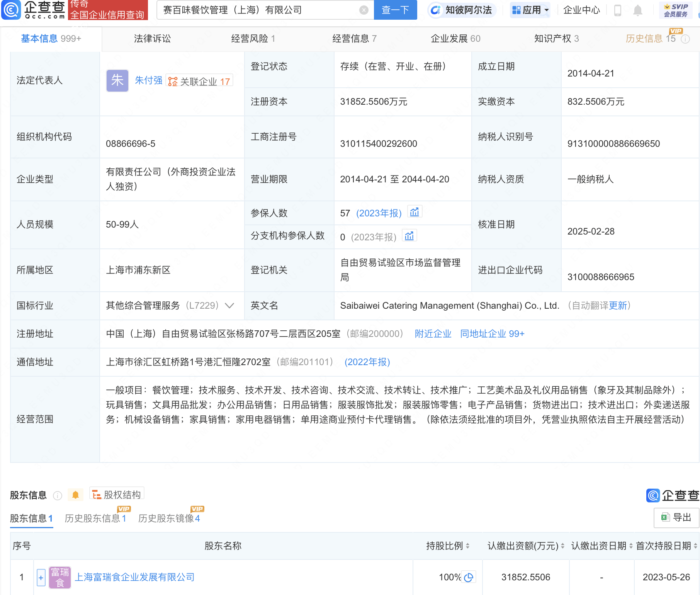Select the establishment date 2014-04-21
Screen dimensions: 700x595
pos(591,73)
